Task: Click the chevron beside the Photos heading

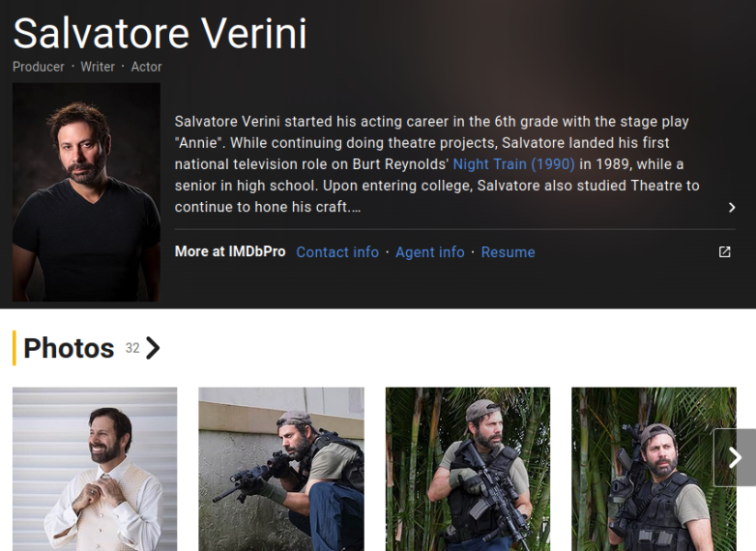Action: click(x=153, y=348)
